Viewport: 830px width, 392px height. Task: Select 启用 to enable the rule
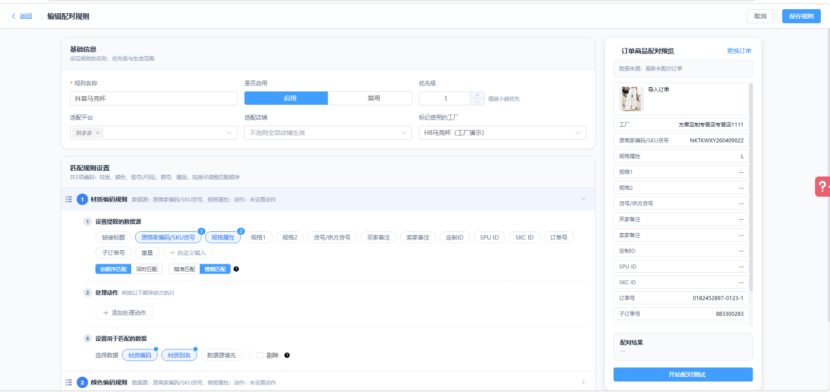pyautogui.click(x=286, y=98)
